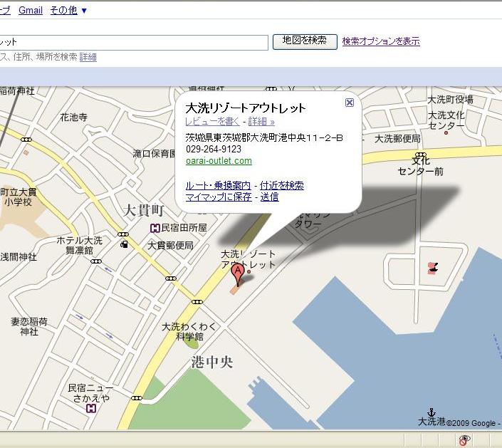Click the phone number 029-264-9123
Image resolution: width=502 pixels, height=448 pixels.
(x=214, y=149)
